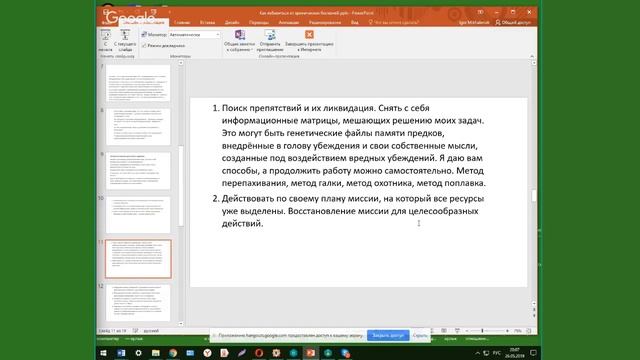Click thumbnail panel scroll down arrow
Viewport: 640px width, 360px height.
181,323
